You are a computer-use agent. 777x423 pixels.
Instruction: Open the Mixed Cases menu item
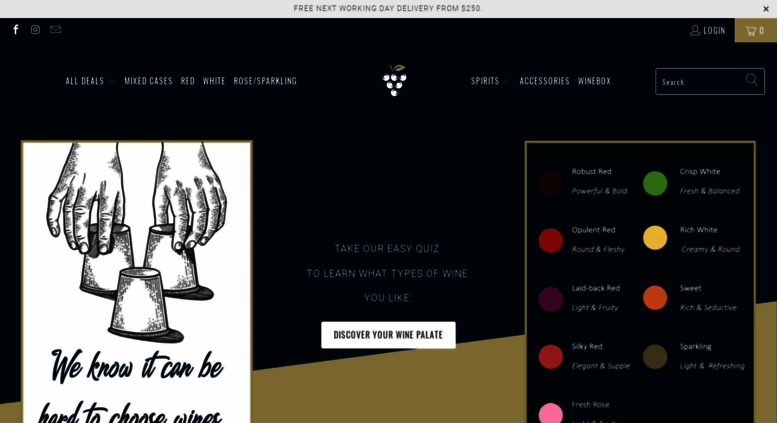(148, 81)
